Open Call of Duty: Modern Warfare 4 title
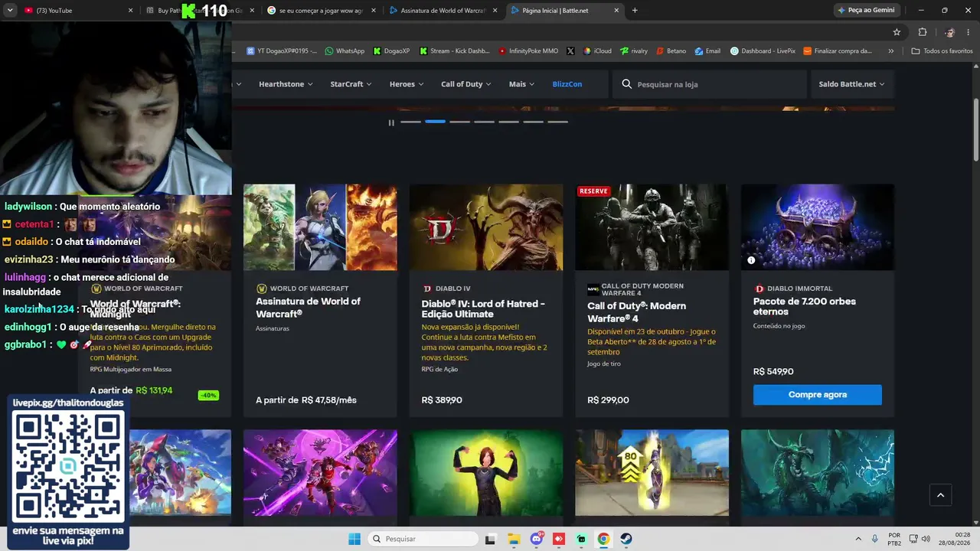Screen dimensions: 980x551 pos(636,312)
